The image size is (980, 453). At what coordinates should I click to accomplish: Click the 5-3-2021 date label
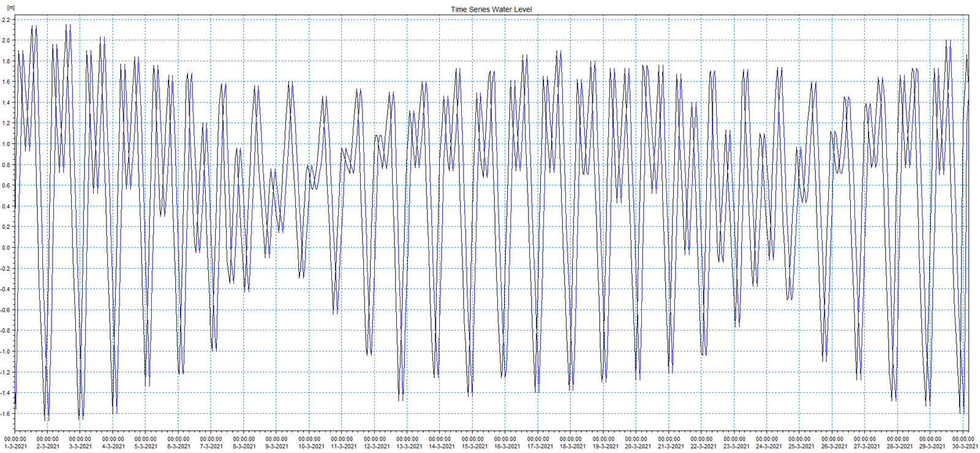pos(146,446)
